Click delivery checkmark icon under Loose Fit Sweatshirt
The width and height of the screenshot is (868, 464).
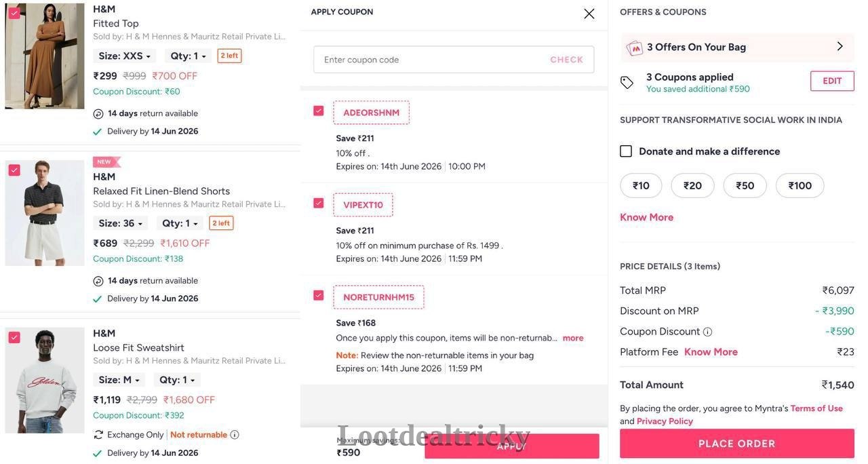[x=98, y=454]
